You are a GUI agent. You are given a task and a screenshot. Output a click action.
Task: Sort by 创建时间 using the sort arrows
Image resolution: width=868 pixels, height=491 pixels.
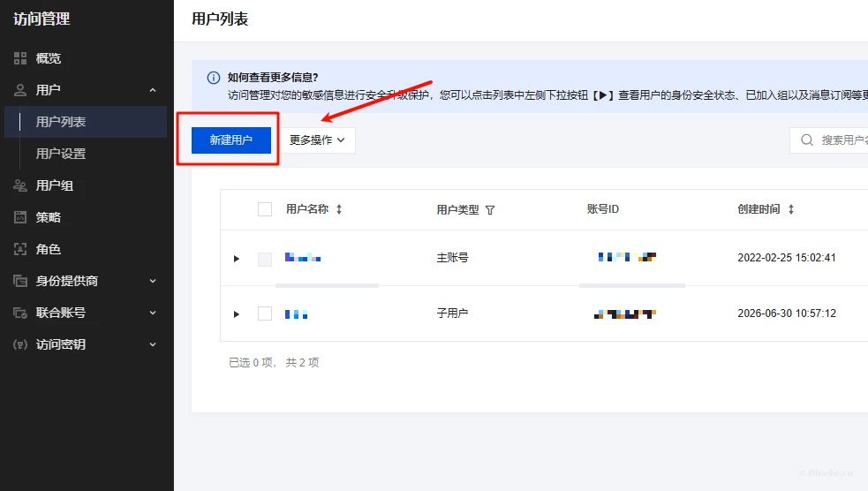791,209
